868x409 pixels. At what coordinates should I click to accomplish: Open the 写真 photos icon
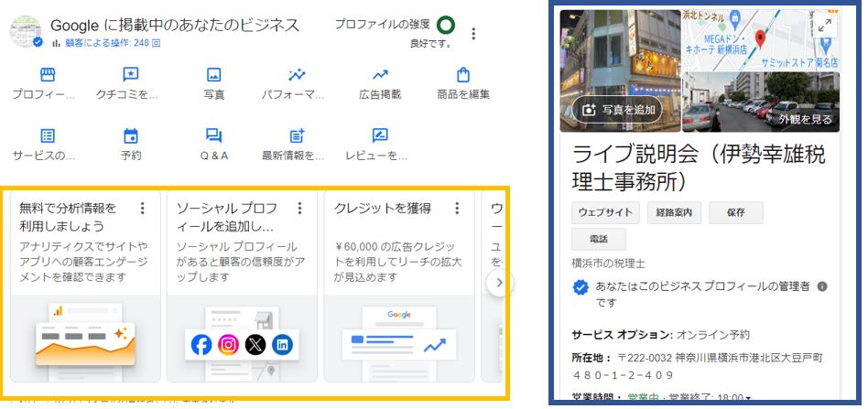(x=213, y=75)
